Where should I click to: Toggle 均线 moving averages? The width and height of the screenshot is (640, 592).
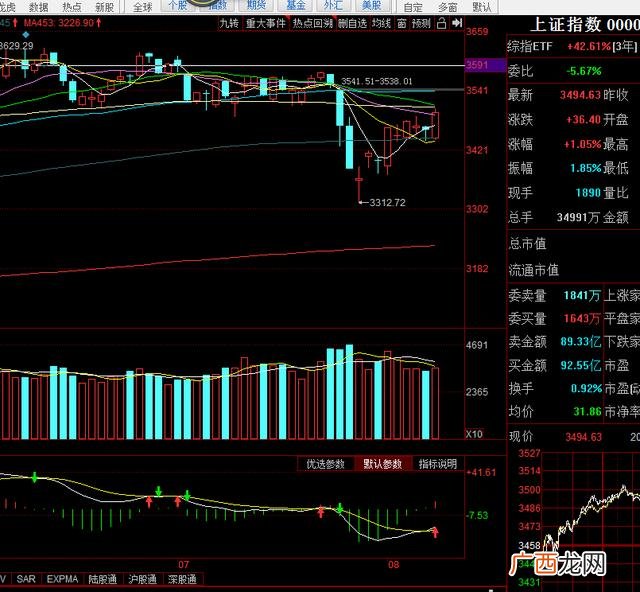click(x=382, y=24)
